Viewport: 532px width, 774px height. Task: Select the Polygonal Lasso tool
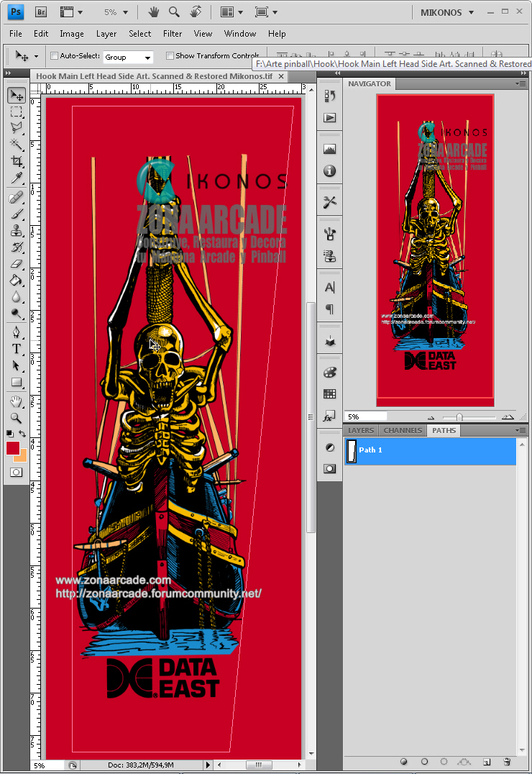point(17,128)
